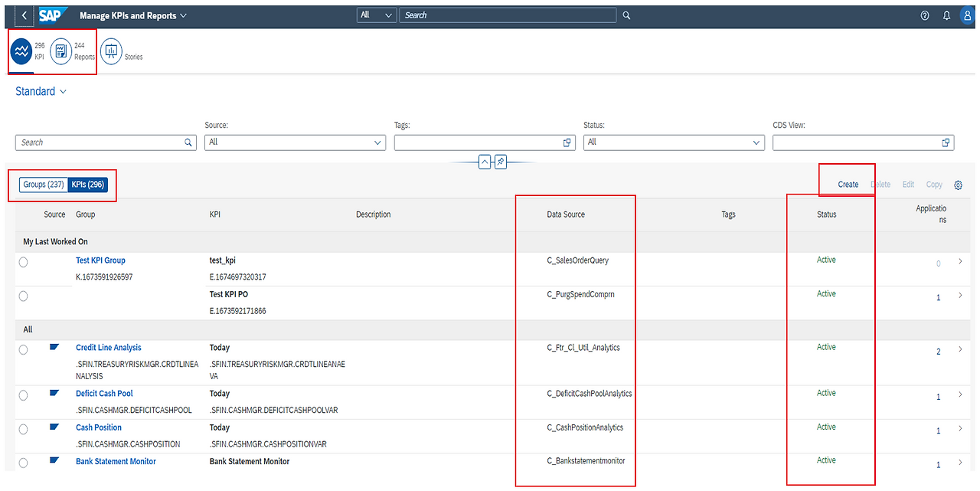Select the radio button for Credit Line Analysis
Image resolution: width=980 pixels, height=491 pixels.
(23, 349)
